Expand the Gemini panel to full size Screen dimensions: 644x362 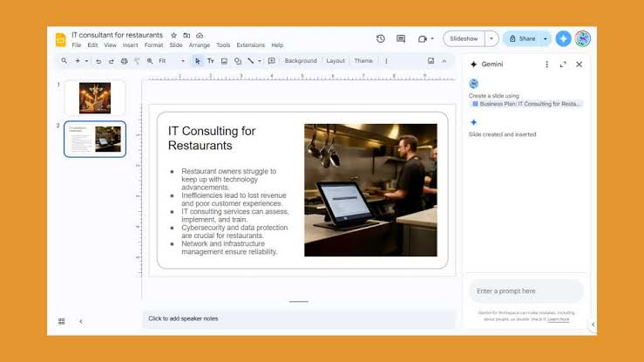563,65
